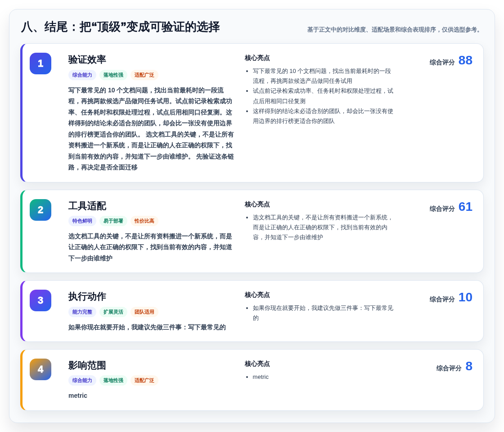
Task: Click the 执行动作 description line
Action: coord(147,327)
